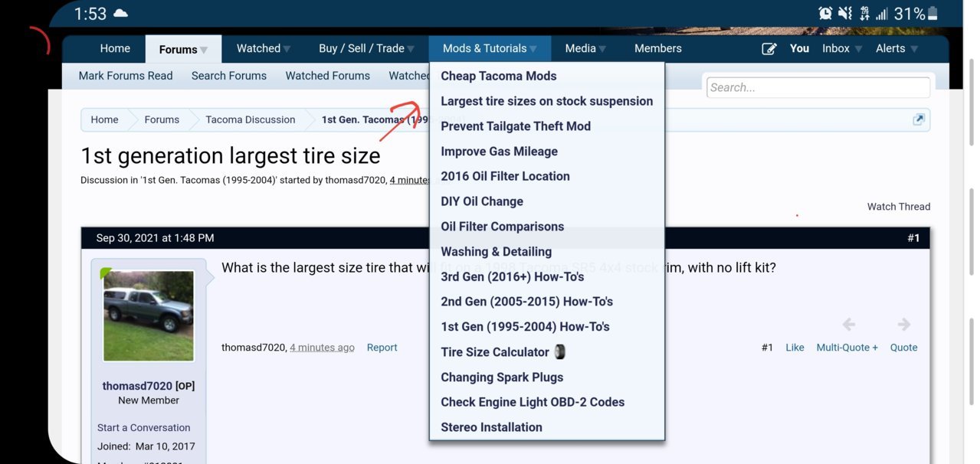Expand the Media dropdown arrow
The height and width of the screenshot is (464, 980).
point(602,49)
